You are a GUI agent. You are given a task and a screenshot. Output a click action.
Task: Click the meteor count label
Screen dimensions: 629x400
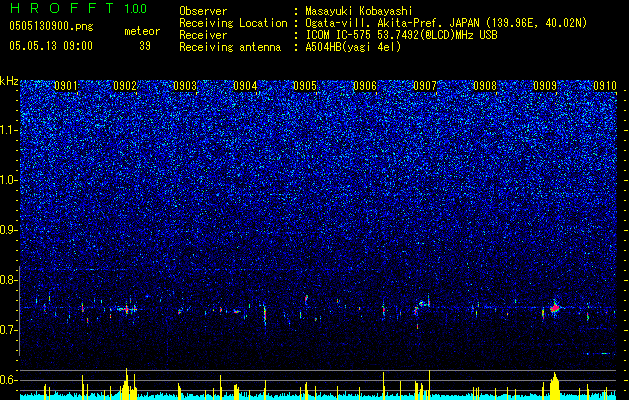pos(142,31)
